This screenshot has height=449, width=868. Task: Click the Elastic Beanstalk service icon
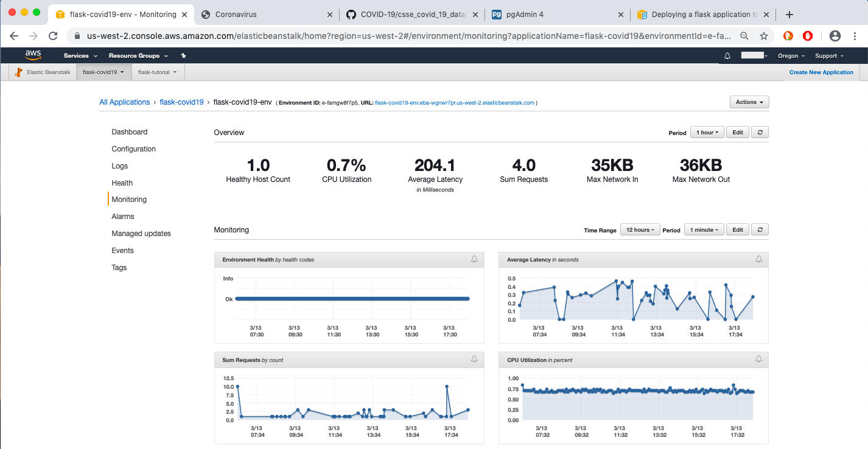pos(19,72)
